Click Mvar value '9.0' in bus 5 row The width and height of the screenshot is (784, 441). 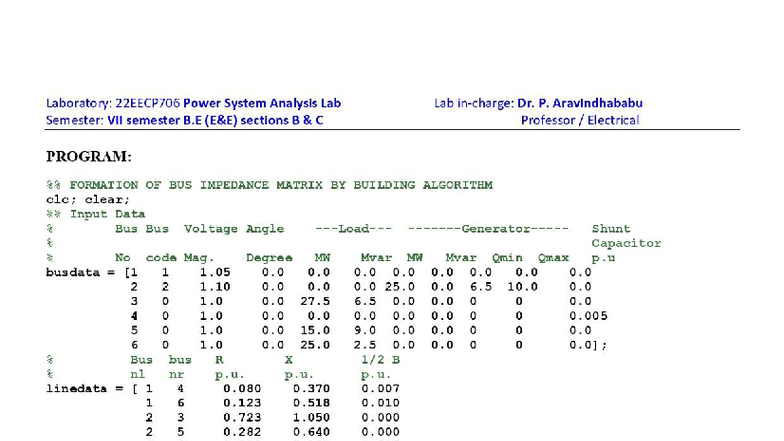365,330
